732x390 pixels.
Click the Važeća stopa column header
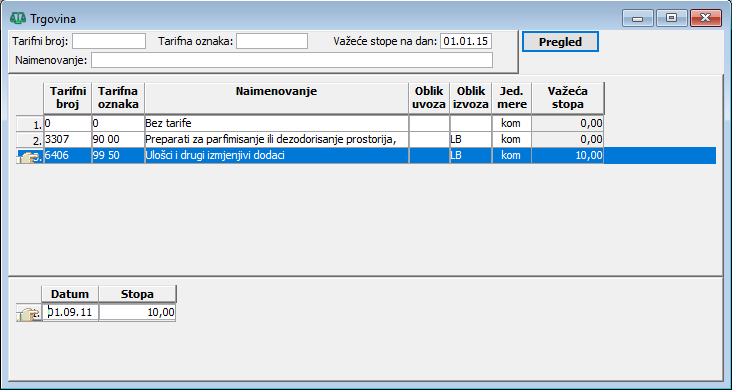tap(568, 98)
